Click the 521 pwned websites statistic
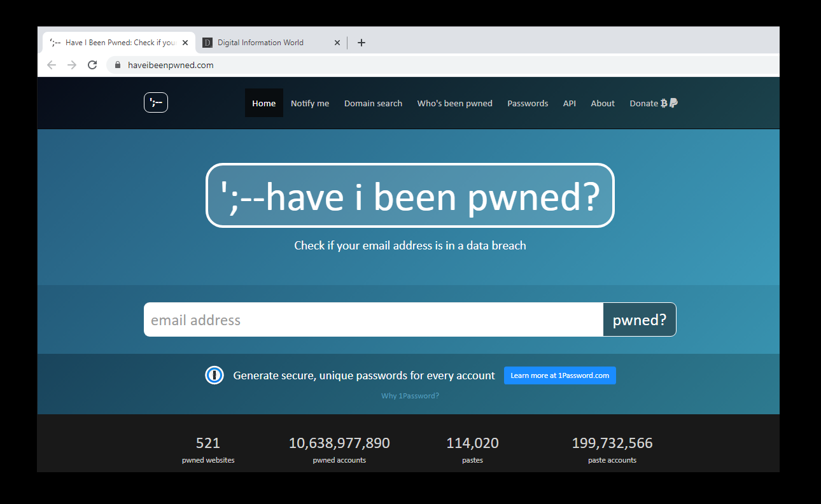This screenshot has width=821, height=504. pyautogui.click(x=208, y=449)
